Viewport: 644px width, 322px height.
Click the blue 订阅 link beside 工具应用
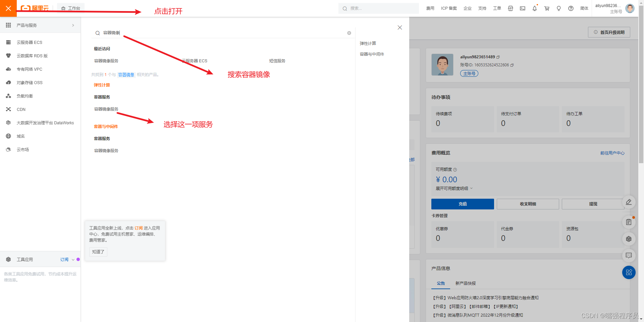click(x=64, y=260)
